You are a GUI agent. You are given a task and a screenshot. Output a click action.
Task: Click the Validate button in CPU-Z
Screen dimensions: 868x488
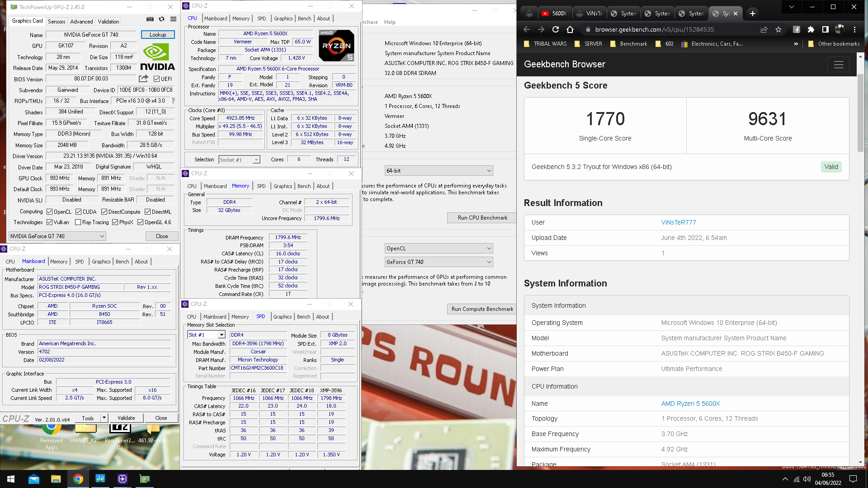click(126, 418)
